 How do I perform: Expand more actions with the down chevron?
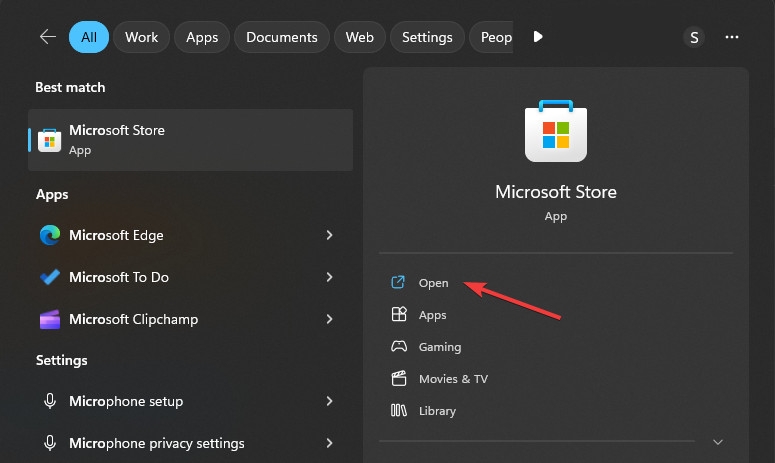[717, 442]
